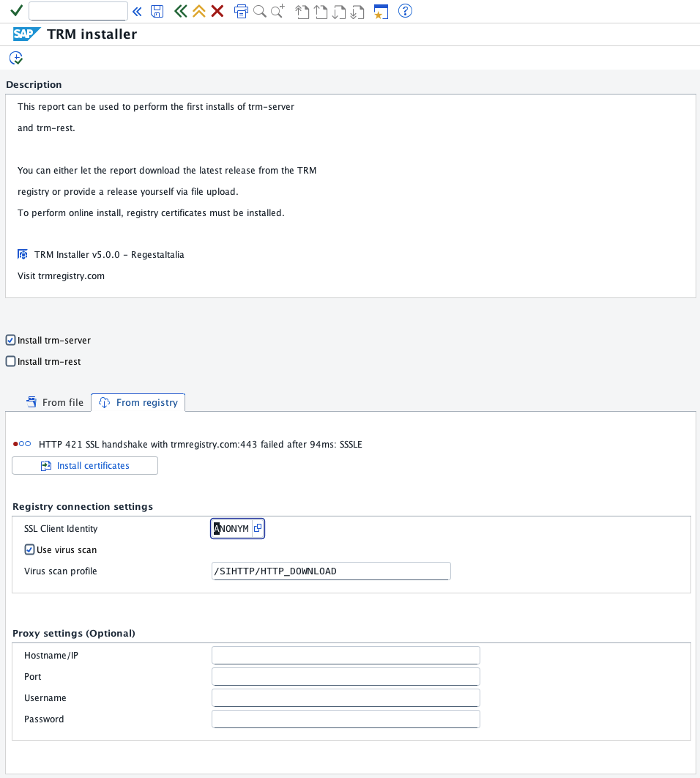
Task: Click 'TRM Installer v5.0.0 – RegestaItalia' text
Action: click(x=109, y=254)
